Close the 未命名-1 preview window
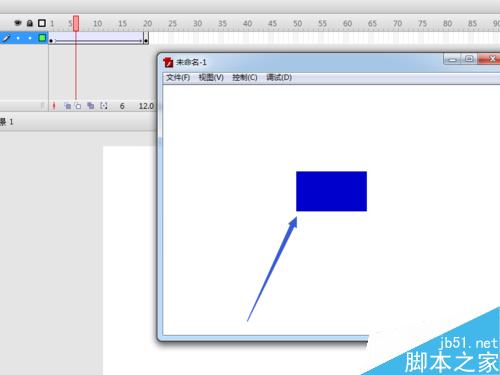Image resolution: width=500 pixels, height=375 pixels. pyautogui.click(x=490, y=59)
